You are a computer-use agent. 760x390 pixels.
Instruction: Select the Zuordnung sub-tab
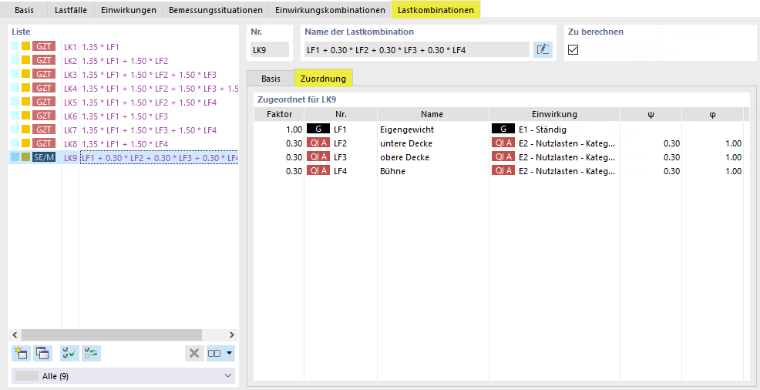tap(323, 78)
